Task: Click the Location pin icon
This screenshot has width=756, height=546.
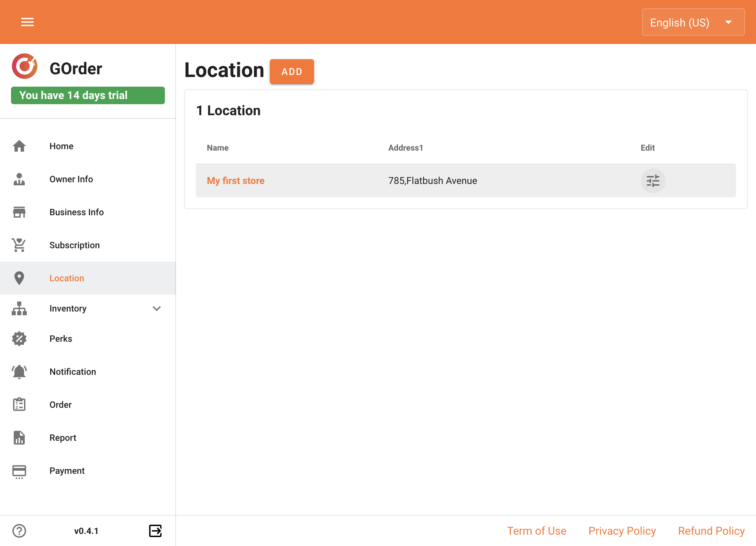Action: [x=19, y=278]
